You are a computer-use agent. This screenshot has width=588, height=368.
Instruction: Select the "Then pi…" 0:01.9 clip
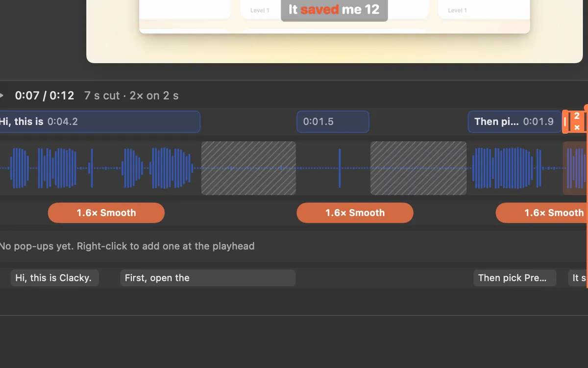(514, 122)
